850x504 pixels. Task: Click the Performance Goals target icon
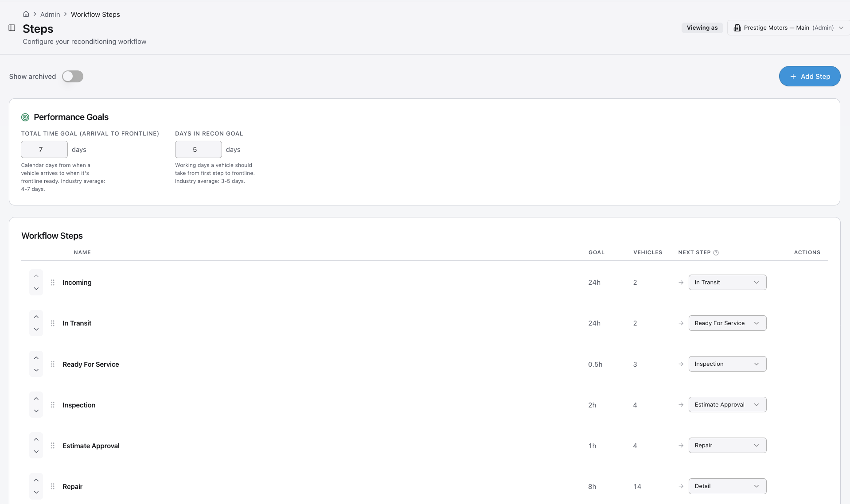[x=25, y=117]
